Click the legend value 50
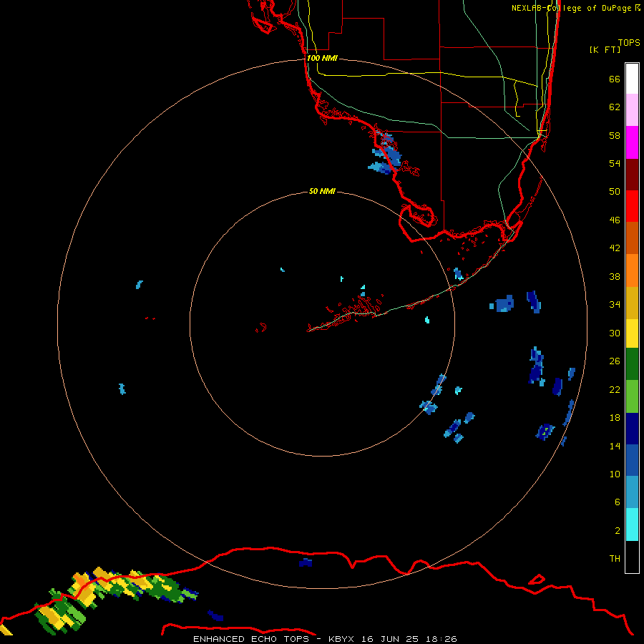The width and height of the screenshot is (644, 644). coord(615,192)
